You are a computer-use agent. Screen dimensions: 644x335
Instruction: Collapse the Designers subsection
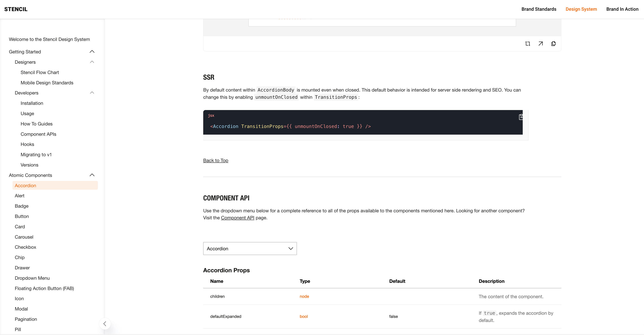pos(92,62)
